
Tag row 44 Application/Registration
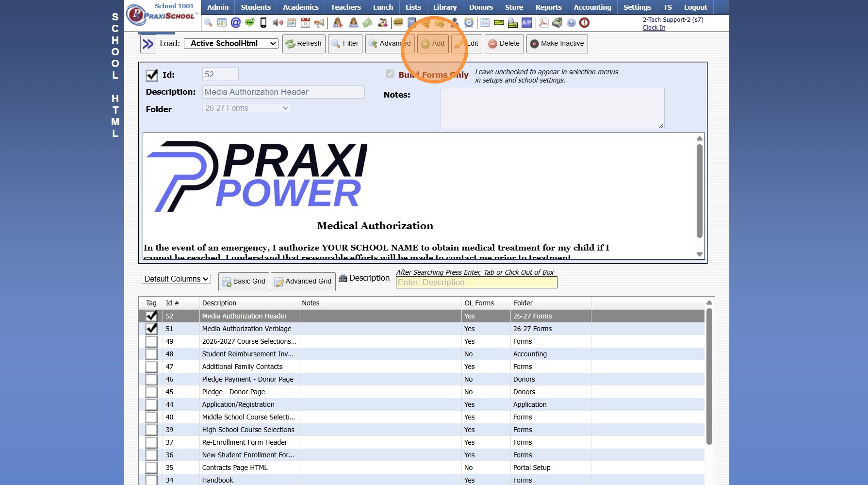tap(151, 404)
